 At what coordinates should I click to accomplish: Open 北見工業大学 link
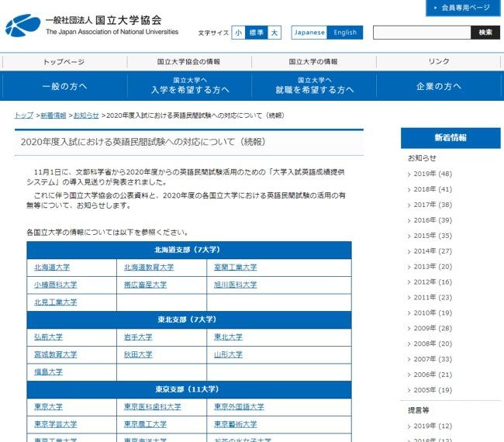(x=56, y=302)
